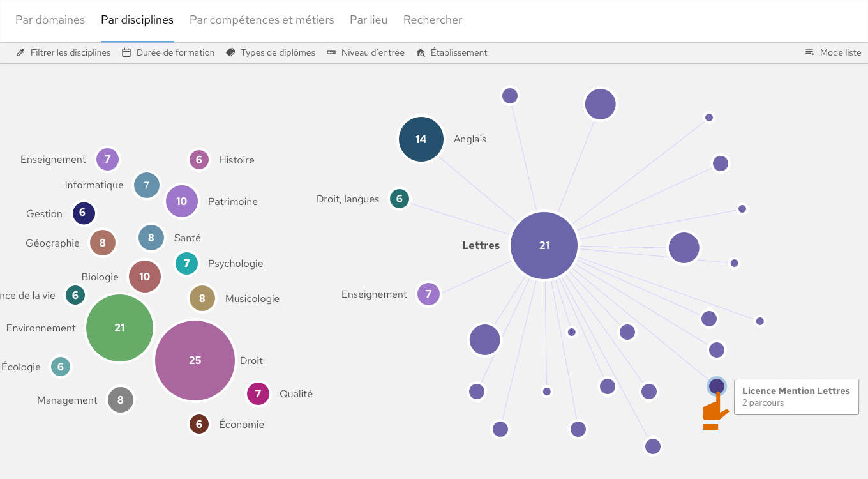
Task: Click the Droit, langues label
Action: (x=348, y=199)
